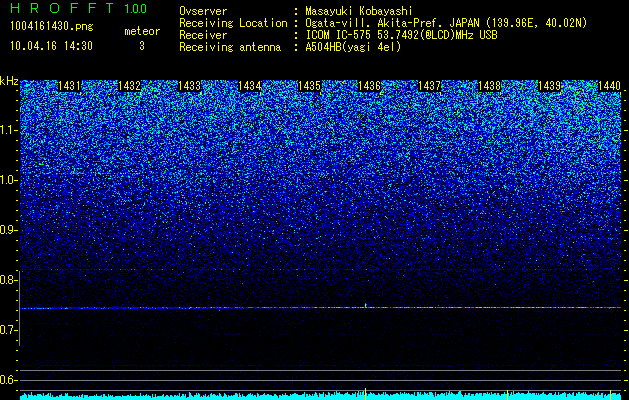The image size is (629, 400).
Task: Click the 1436 time marker
Action: pos(369,86)
